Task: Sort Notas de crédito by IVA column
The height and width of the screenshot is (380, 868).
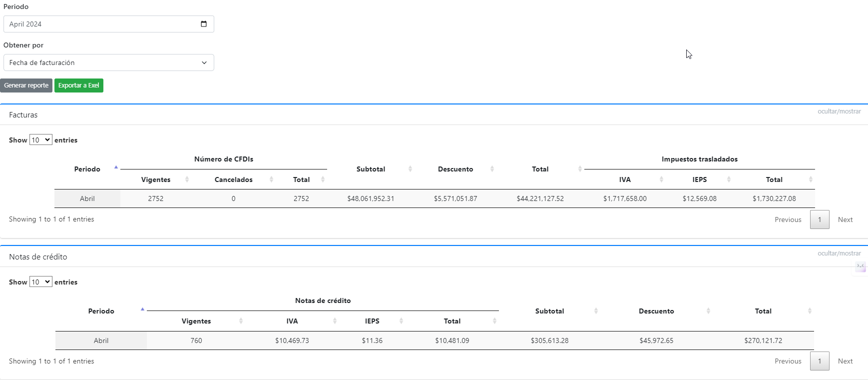Action: click(x=292, y=321)
